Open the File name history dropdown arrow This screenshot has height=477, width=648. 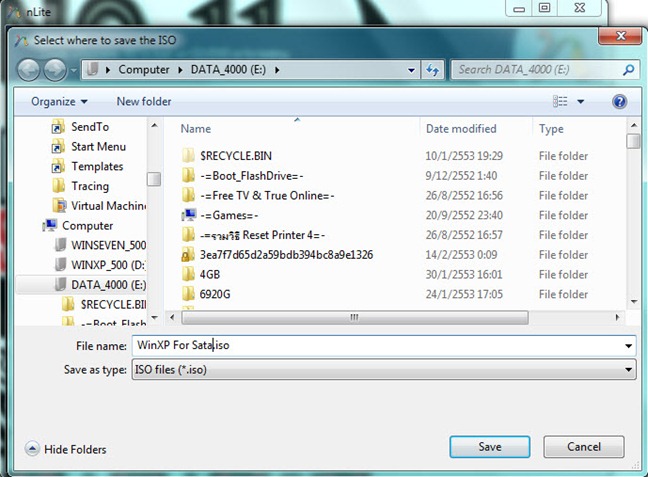pyautogui.click(x=628, y=346)
